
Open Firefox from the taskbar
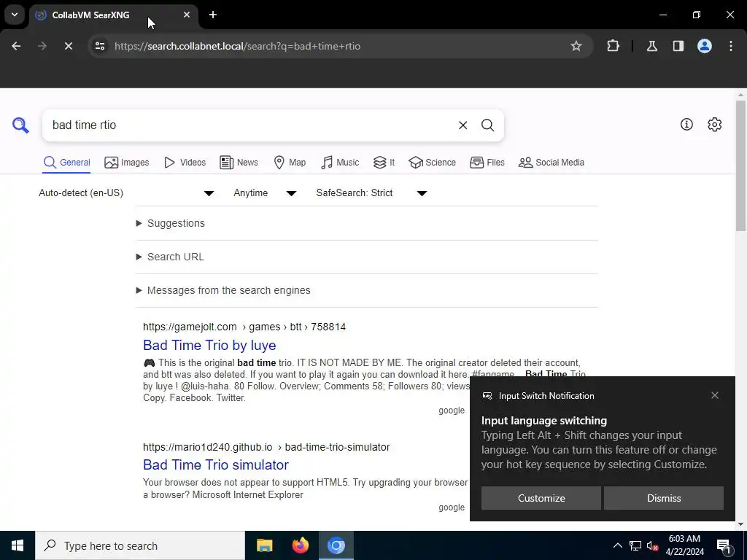pyautogui.click(x=300, y=545)
